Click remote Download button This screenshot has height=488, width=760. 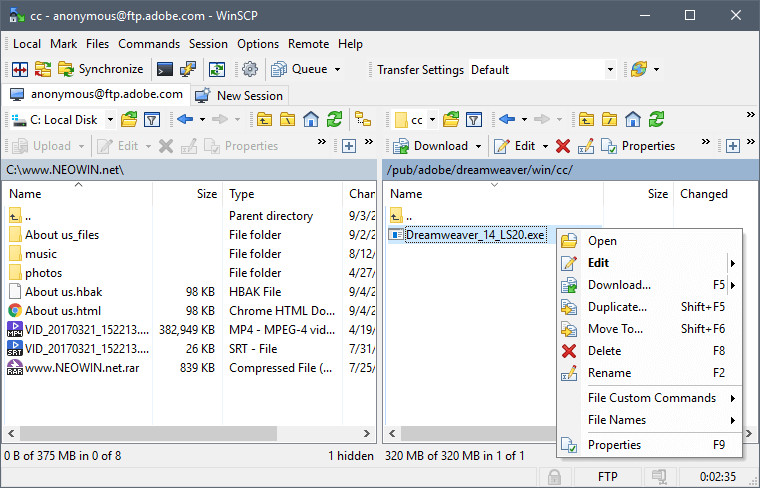(x=430, y=146)
